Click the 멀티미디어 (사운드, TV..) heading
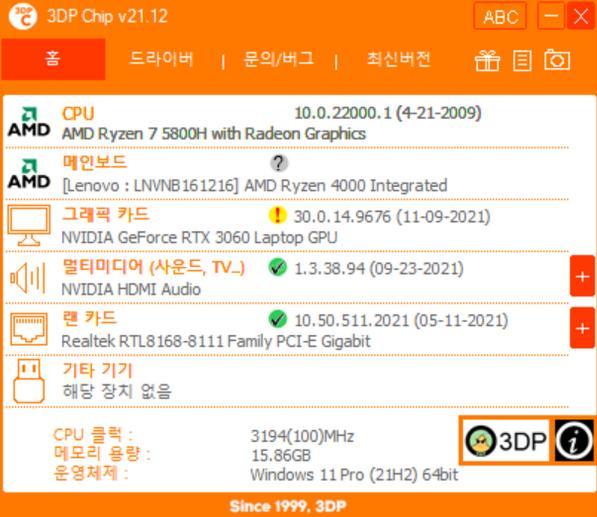The image size is (597, 517). pyautogui.click(x=154, y=267)
